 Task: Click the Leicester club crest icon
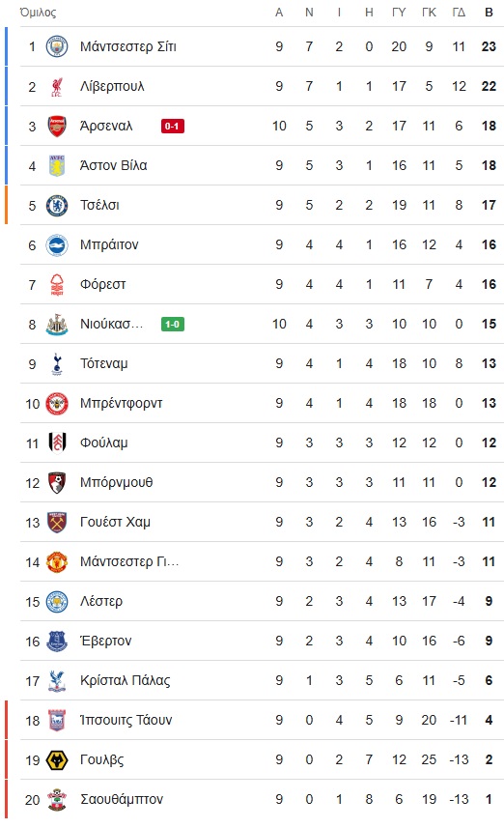(57, 602)
